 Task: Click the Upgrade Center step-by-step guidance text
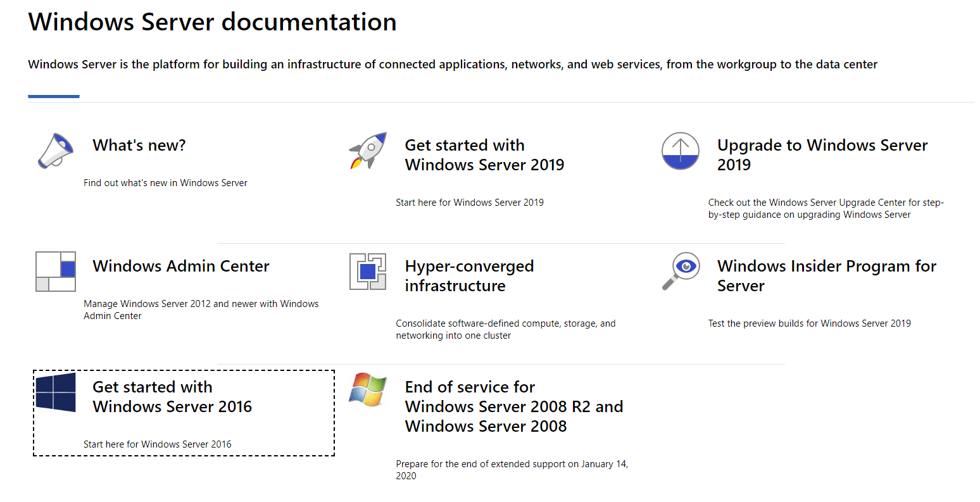click(826, 208)
